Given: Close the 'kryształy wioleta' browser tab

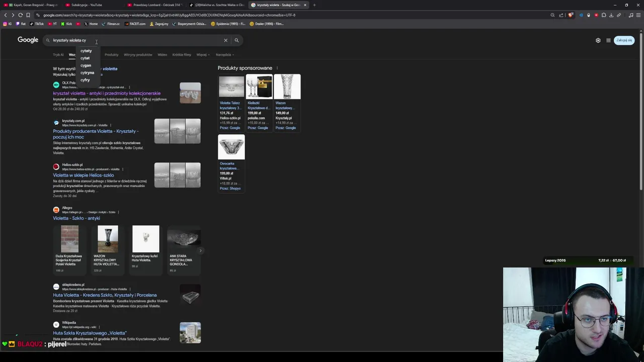Looking at the screenshot, I should (304, 5).
